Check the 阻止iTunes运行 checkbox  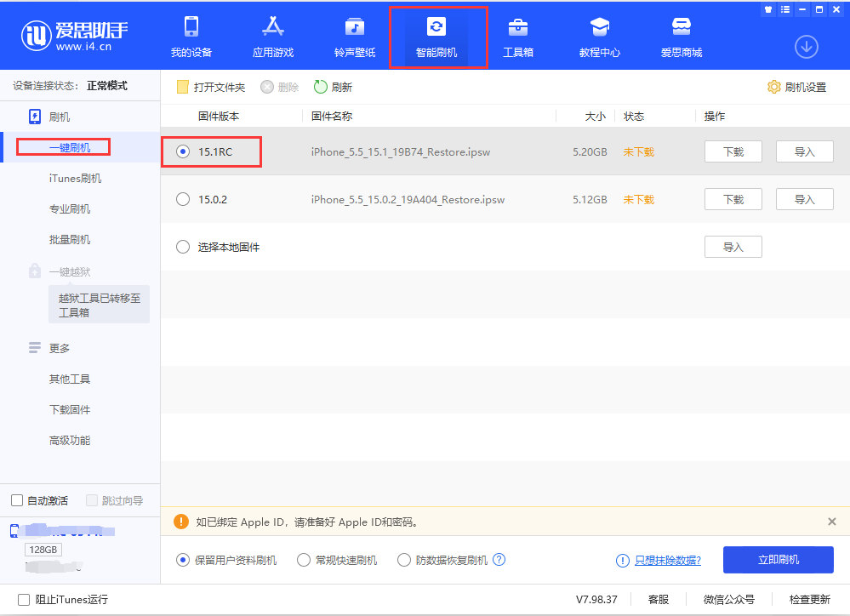coord(24,599)
